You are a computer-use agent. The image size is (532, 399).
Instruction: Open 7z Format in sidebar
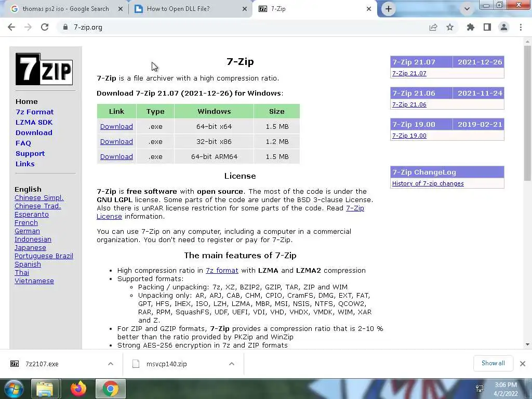tap(35, 112)
